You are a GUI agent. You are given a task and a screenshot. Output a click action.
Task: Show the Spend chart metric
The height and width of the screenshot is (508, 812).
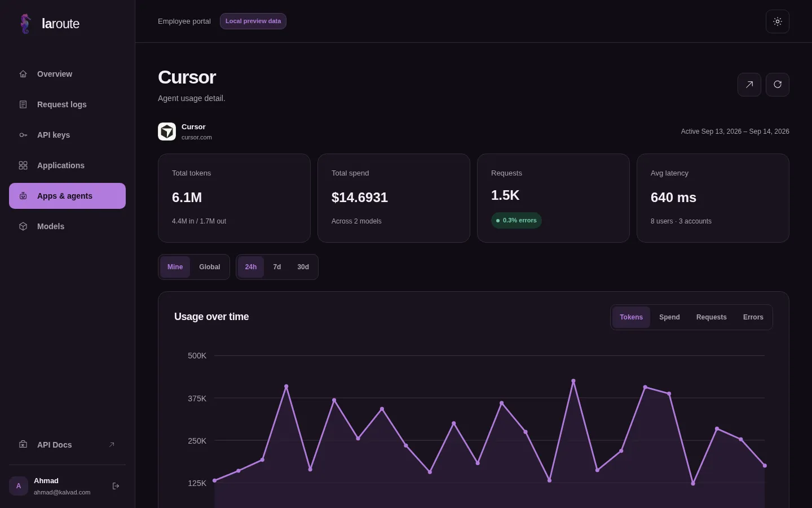669,317
